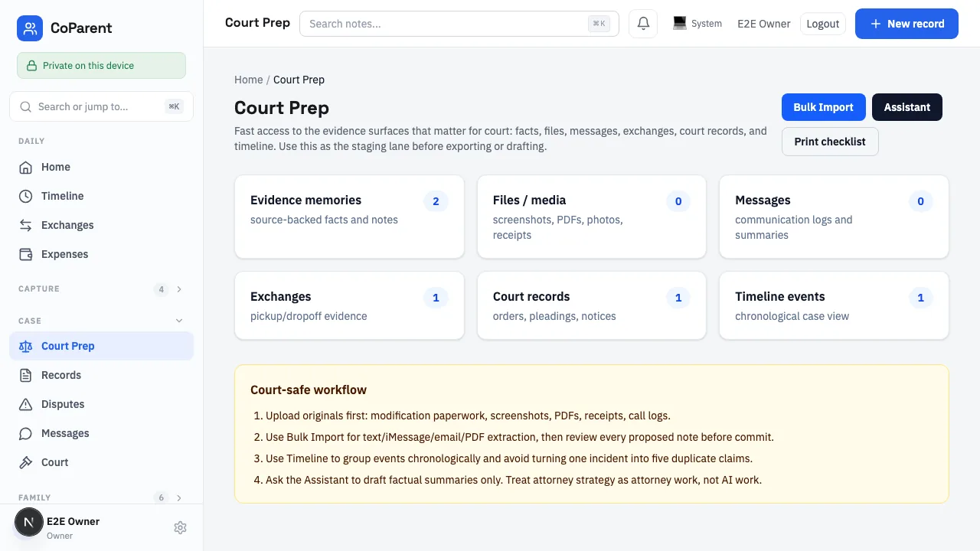Click the Timeline clock icon
The height and width of the screenshot is (551, 980).
click(26, 196)
